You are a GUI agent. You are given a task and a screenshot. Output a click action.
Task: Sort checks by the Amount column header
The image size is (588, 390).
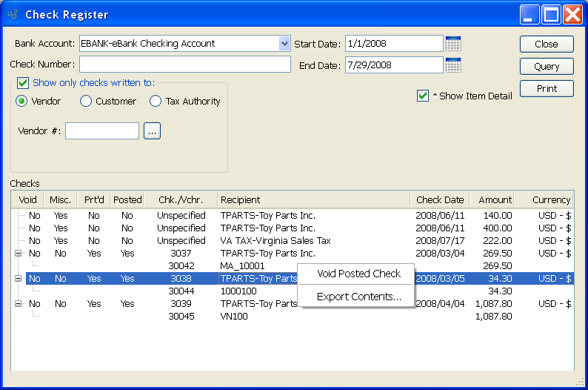tap(495, 199)
